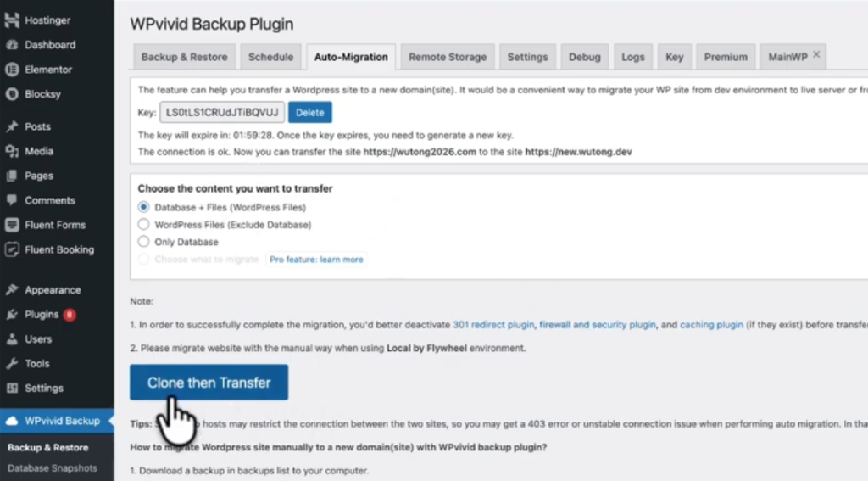This screenshot has width=868, height=481.
Task: Switch to the Remote Storage tab
Action: 448,57
